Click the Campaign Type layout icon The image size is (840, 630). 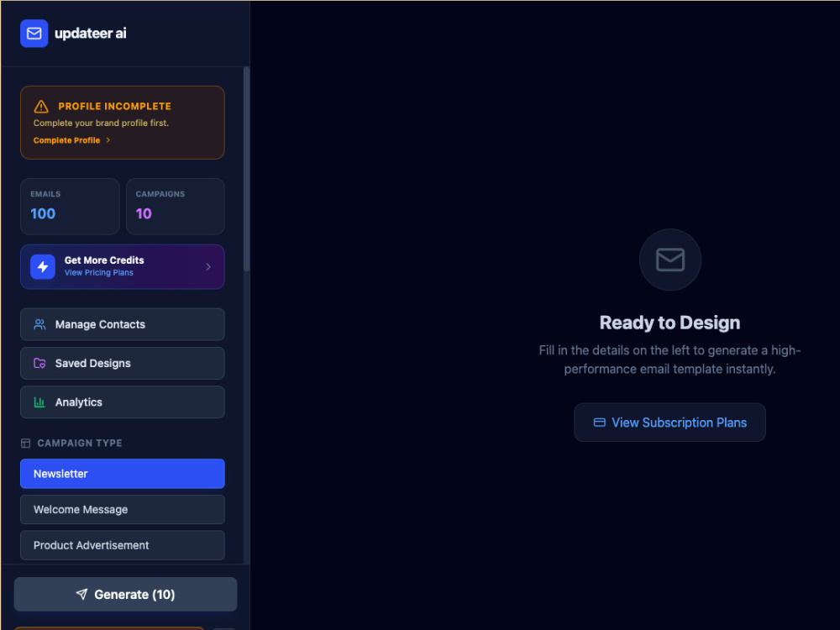click(26, 443)
